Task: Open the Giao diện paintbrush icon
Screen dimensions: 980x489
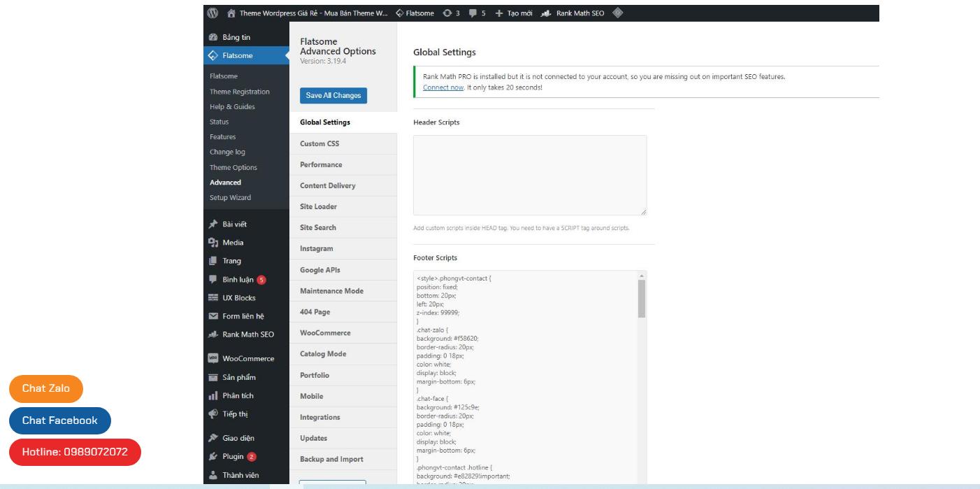Action: pyautogui.click(x=215, y=439)
